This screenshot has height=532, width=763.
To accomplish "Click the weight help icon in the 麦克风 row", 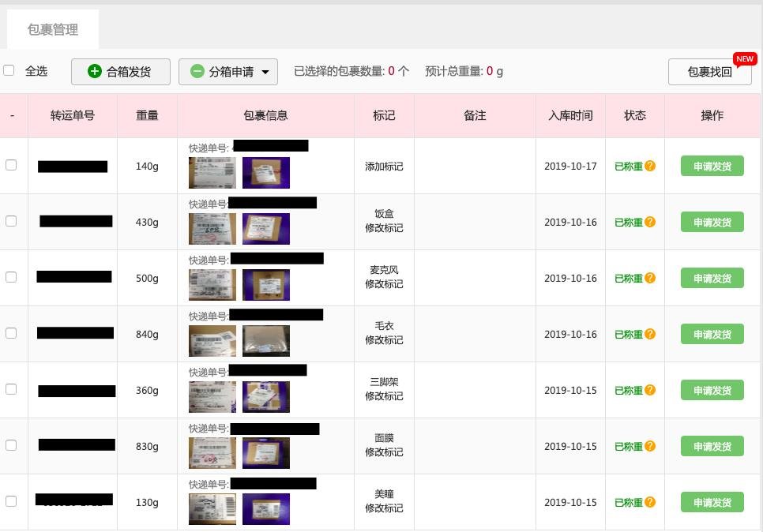I will (x=650, y=278).
